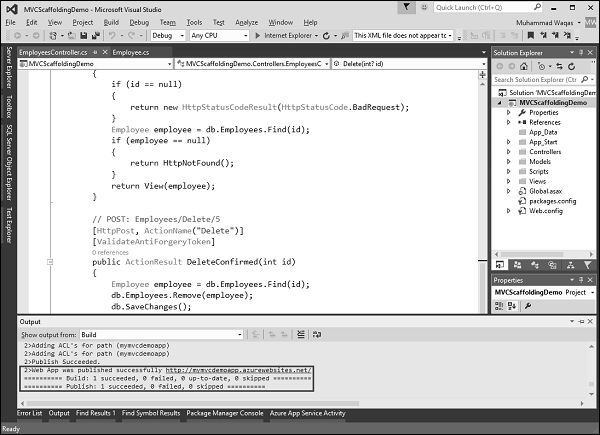
Task: Click the Redo toolbar icon
Action: pyautogui.click(x=131, y=36)
